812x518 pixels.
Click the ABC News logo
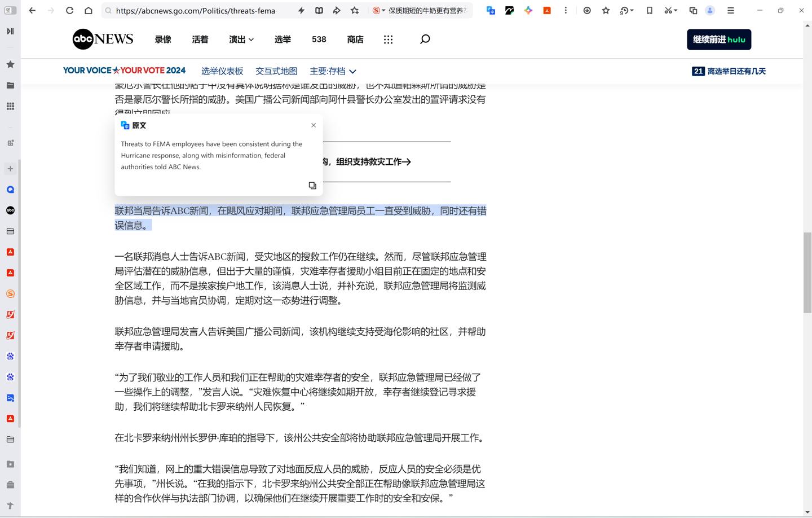coord(102,39)
